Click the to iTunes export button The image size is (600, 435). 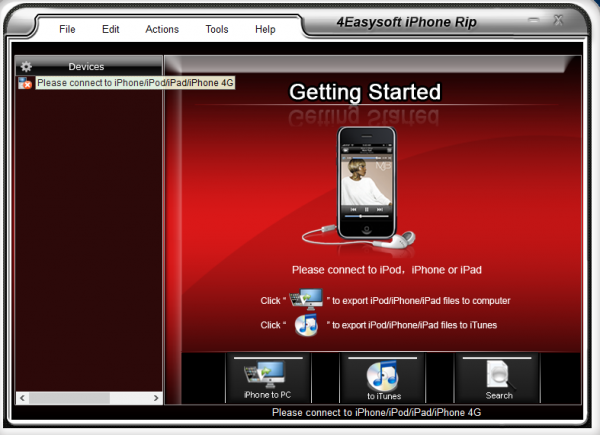(383, 378)
